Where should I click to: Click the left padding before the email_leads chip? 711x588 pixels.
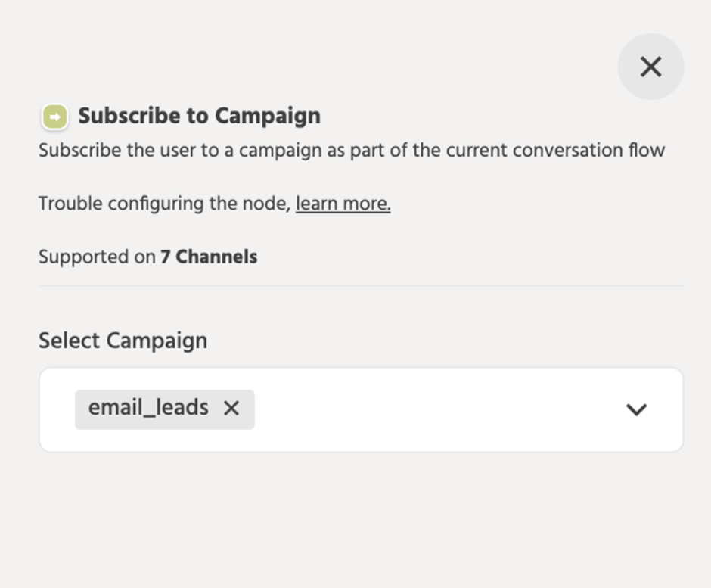57,409
